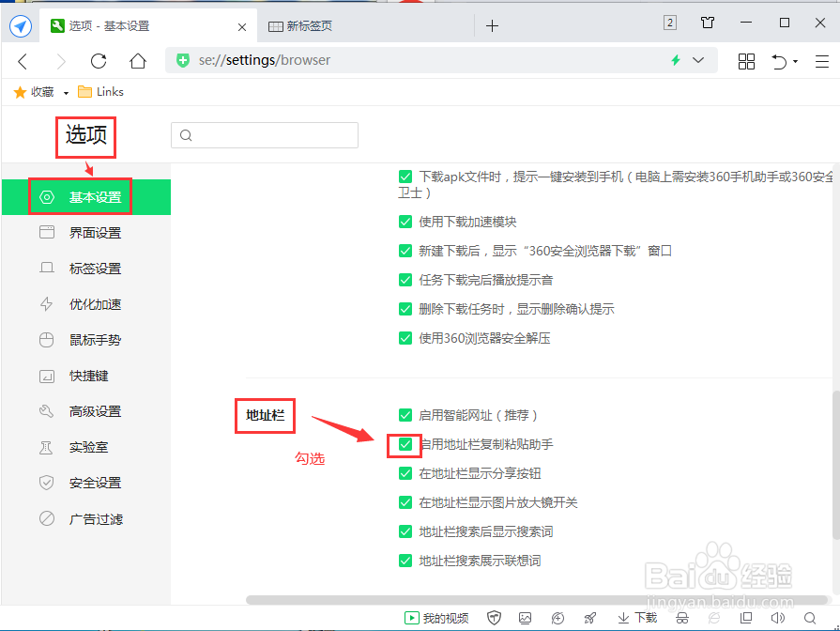The width and height of the screenshot is (840, 631).
Task: Open 高级设置 in the sidebar
Action: [86, 411]
